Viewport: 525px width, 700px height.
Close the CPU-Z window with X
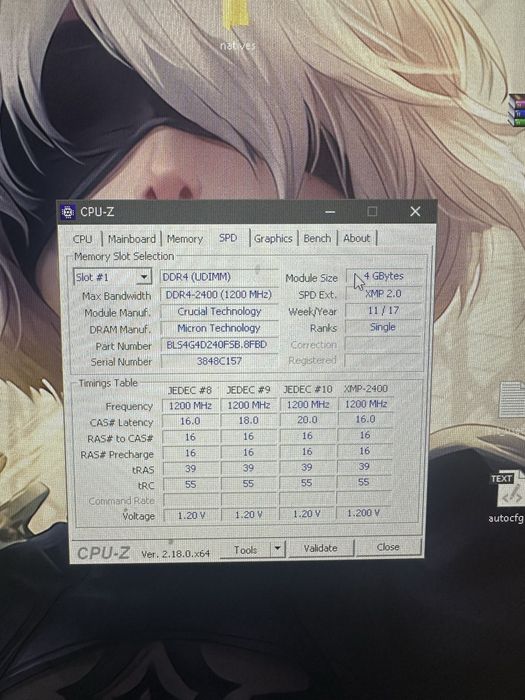[415, 211]
